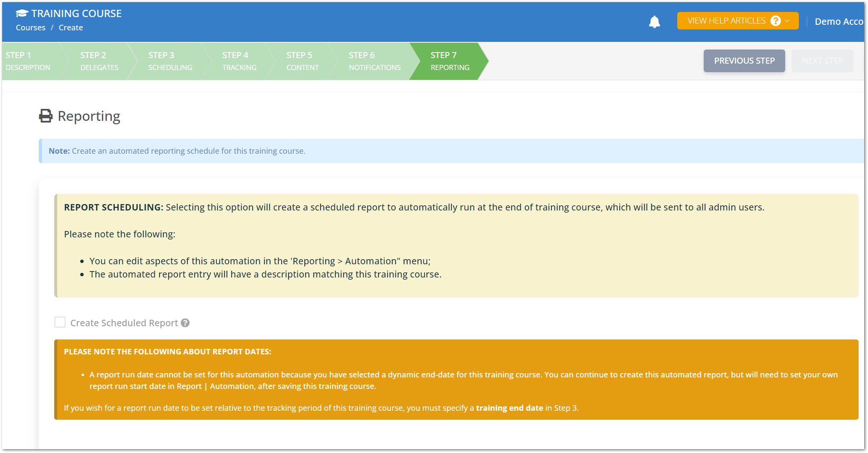Switch to Step 1 Description

(28, 61)
